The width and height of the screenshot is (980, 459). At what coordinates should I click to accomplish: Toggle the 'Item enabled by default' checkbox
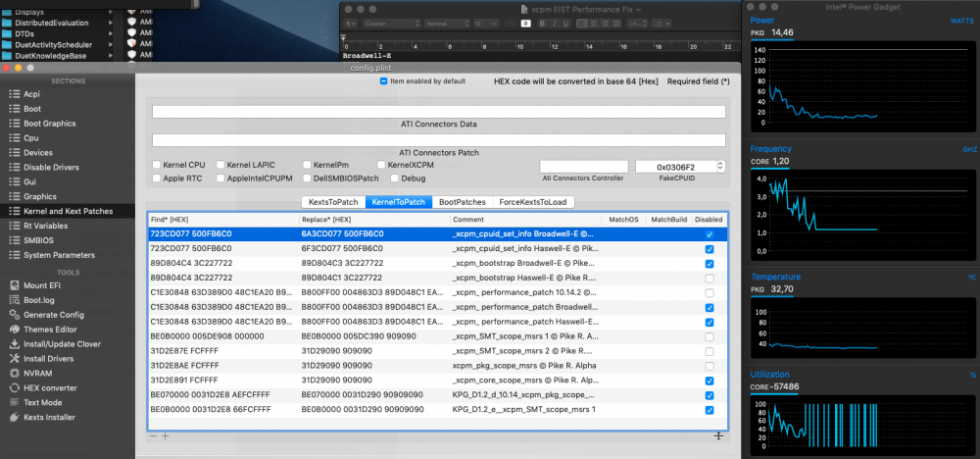click(384, 81)
